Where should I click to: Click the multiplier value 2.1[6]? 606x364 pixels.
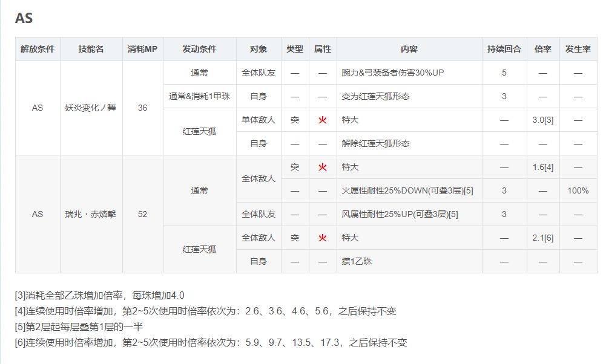tap(543, 238)
